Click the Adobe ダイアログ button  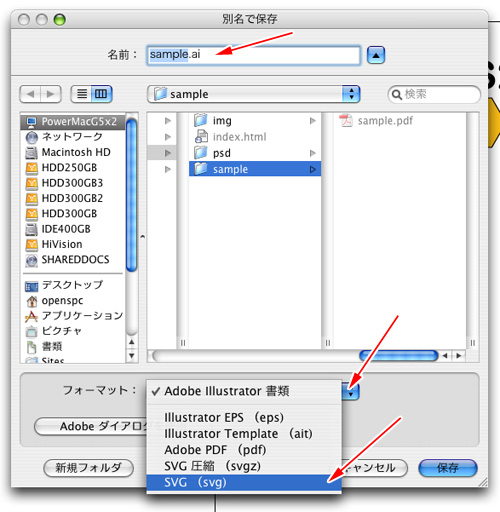(x=91, y=426)
